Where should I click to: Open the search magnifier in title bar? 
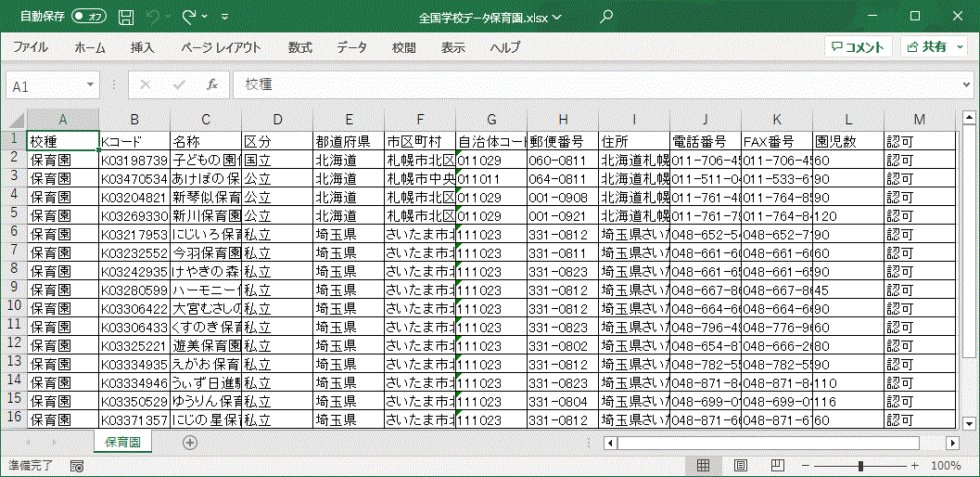click(x=606, y=17)
